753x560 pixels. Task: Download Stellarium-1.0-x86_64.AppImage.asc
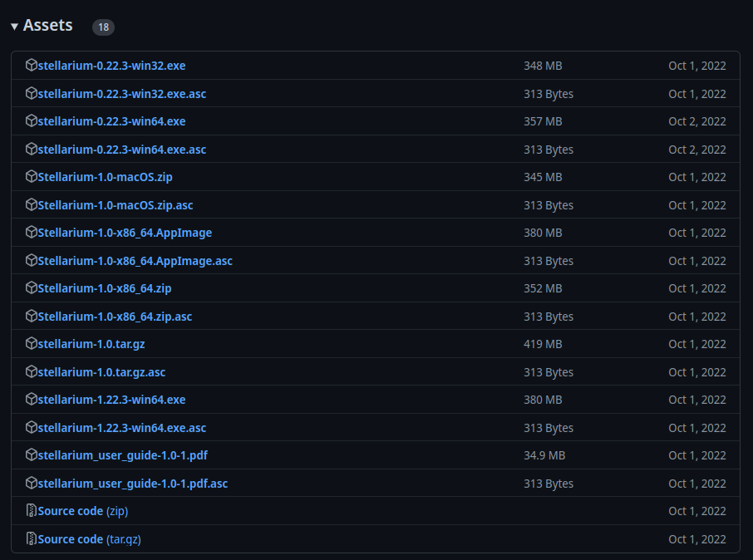135,260
